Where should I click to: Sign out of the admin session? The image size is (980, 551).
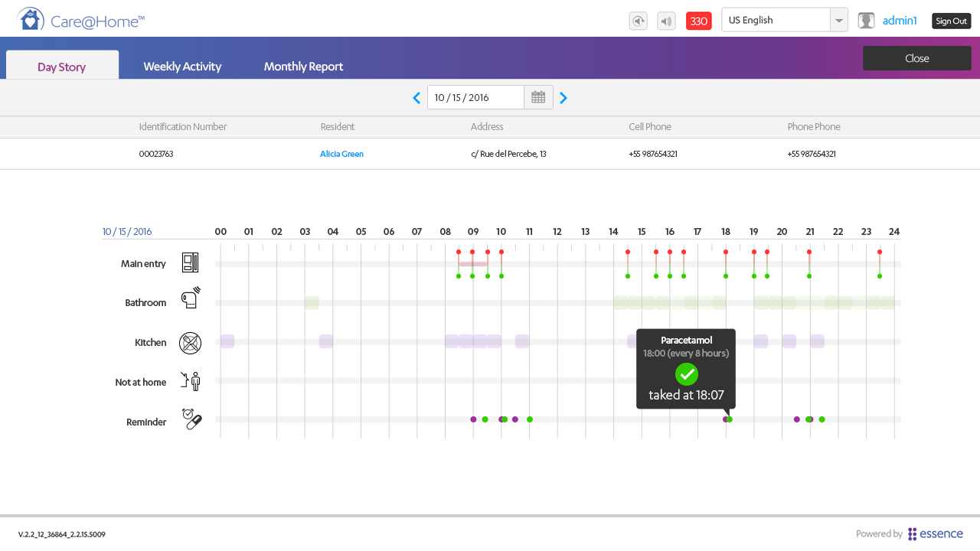click(952, 21)
